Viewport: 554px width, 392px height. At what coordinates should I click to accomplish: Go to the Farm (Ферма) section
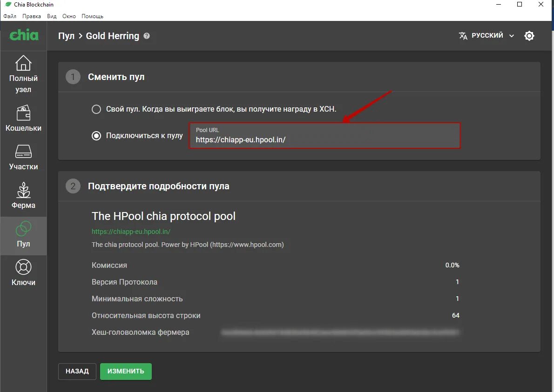23,195
